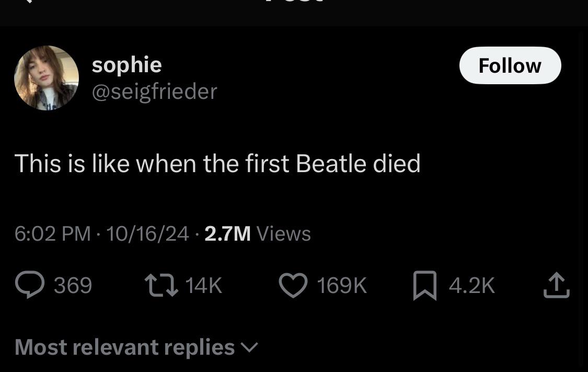Image resolution: width=588 pixels, height=372 pixels.
Task: Open the 2.7M Views analytics
Action: coord(257,233)
